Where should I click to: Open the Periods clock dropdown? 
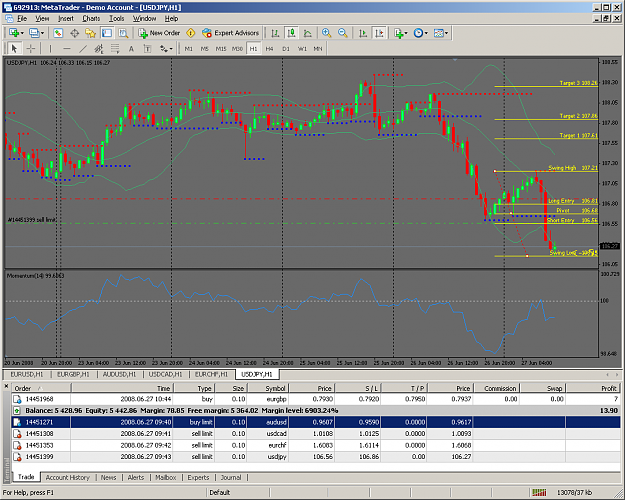tap(421, 33)
